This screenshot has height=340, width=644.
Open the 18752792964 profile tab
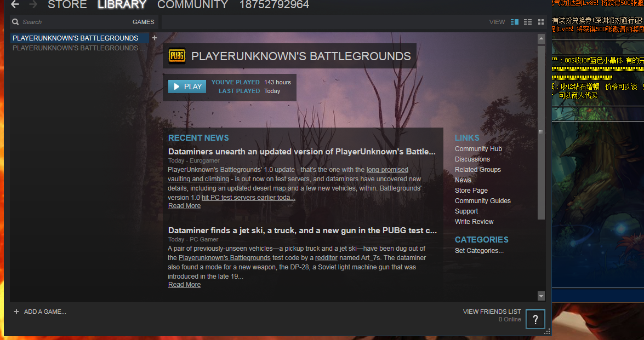(275, 4)
